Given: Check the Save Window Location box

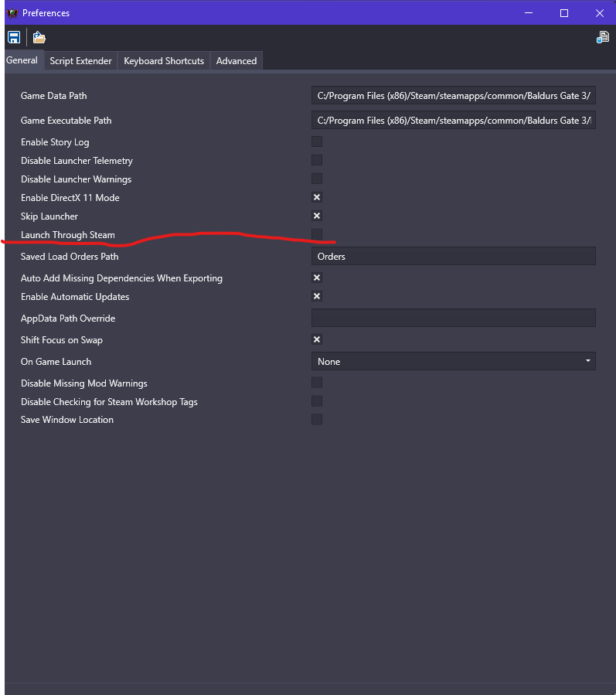Looking at the screenshot, I should click(316, 419).
